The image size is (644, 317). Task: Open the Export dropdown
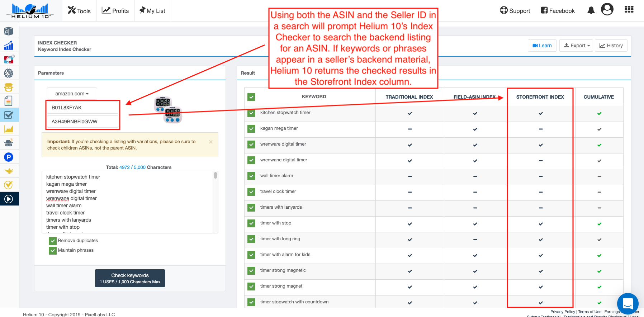576,46
